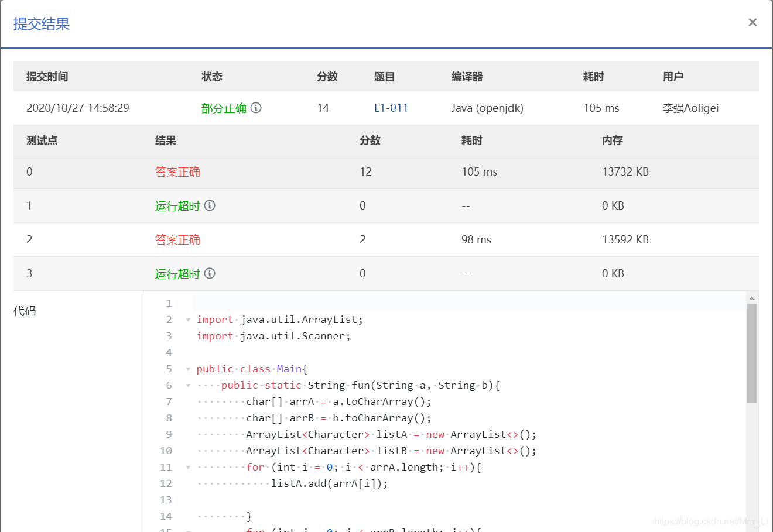Viewport: 773px width, 532px height.
Task: Click user name 李强Aoligei
Action: 690,108
